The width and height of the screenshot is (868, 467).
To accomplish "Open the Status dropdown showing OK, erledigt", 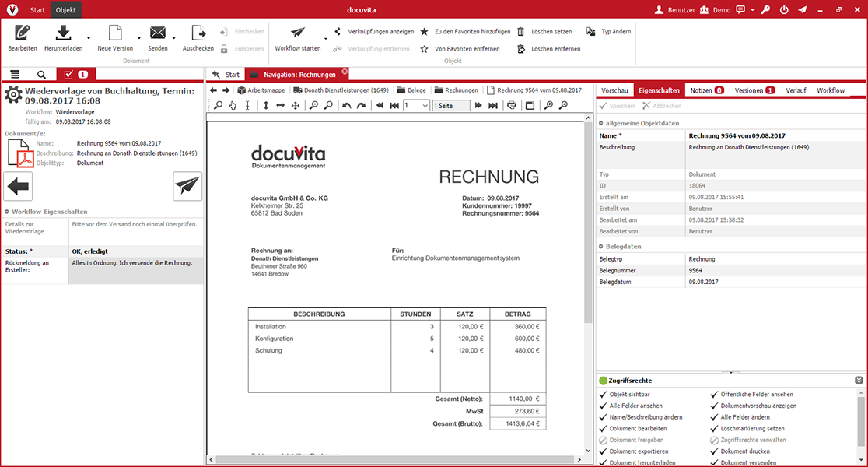I will pos(135,251).
